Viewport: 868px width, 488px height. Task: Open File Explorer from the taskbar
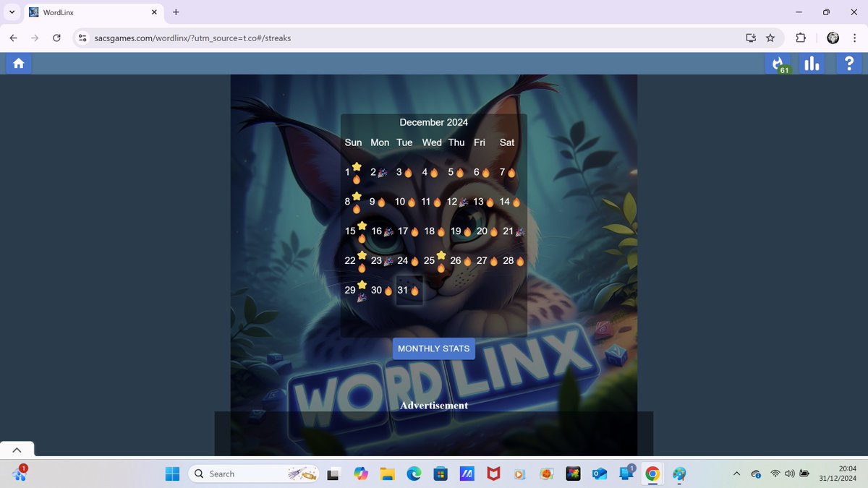[x=387, y=474]
